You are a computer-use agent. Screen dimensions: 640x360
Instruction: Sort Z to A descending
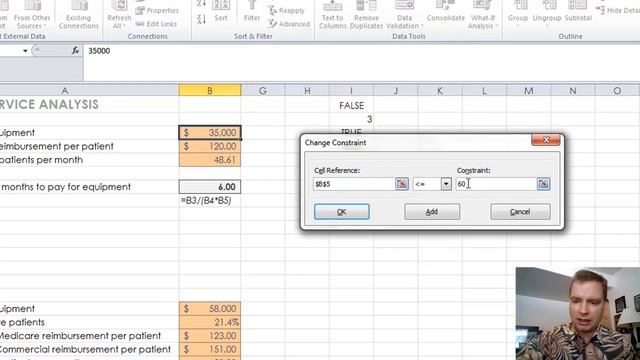[201, 19]
